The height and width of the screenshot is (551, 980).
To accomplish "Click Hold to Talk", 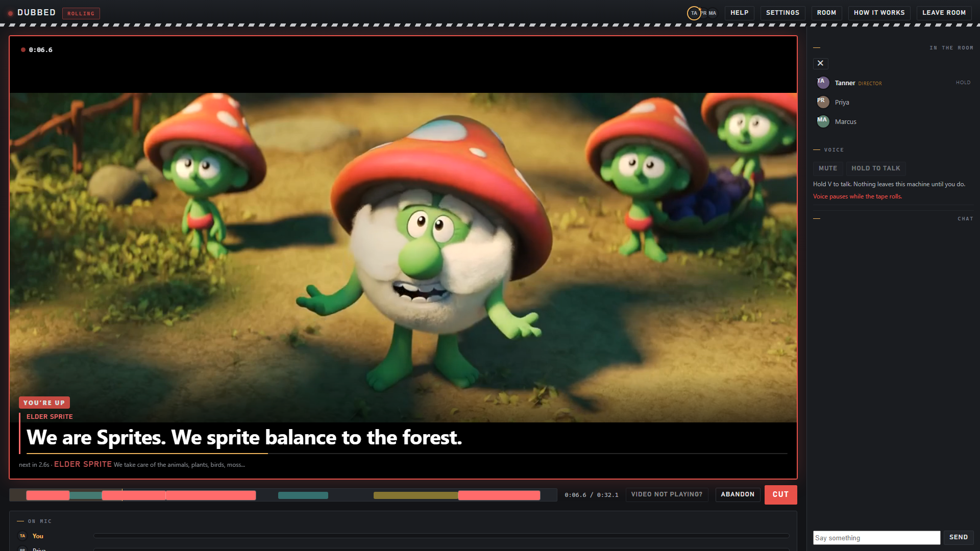I will coord(875,168).
